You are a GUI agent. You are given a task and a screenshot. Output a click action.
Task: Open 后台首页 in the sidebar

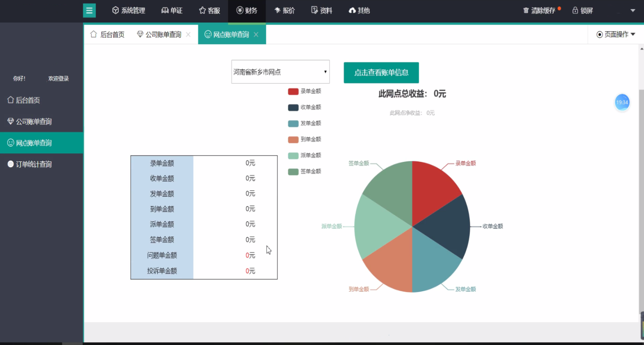(41, 100)
